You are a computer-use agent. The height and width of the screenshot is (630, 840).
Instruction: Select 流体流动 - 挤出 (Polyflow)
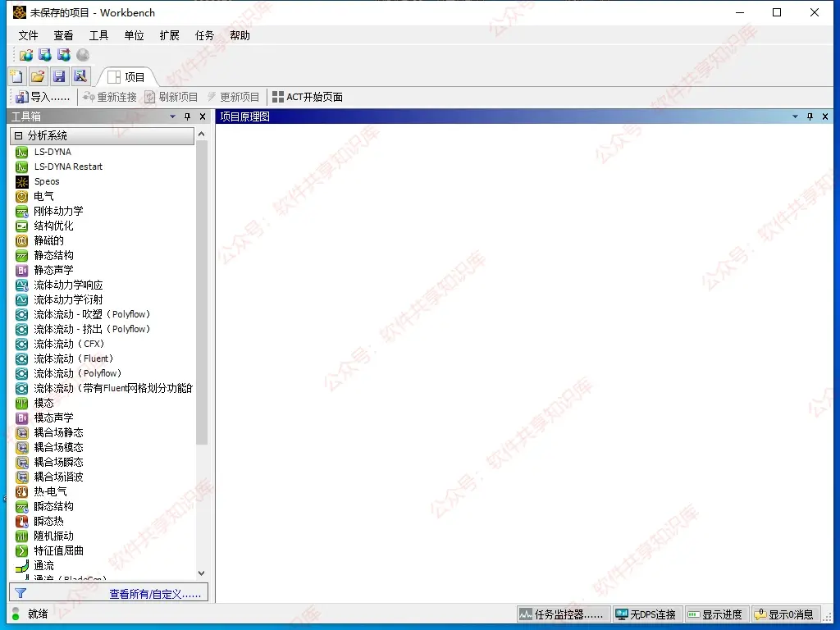click(92, 329)
